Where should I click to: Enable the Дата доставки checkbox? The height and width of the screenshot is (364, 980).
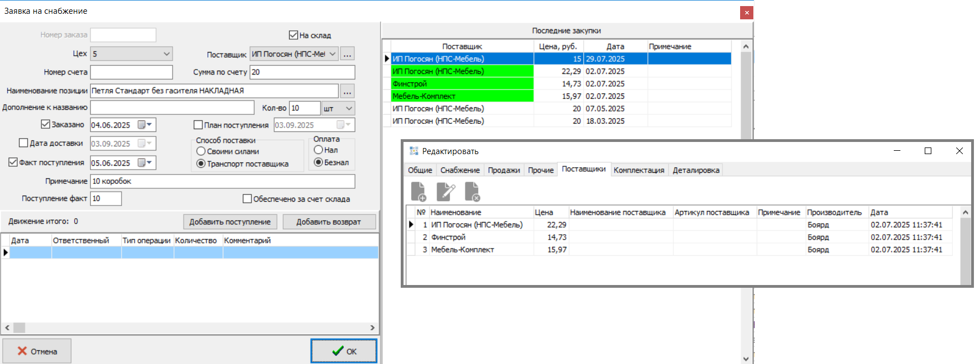click(23, 143)
